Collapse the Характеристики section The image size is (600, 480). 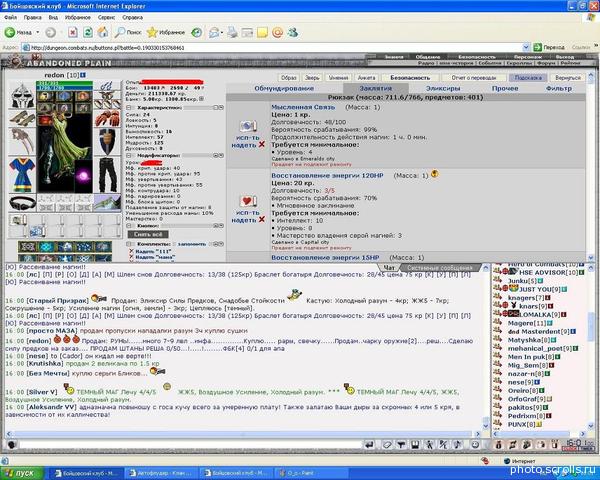tap(129, 108)
